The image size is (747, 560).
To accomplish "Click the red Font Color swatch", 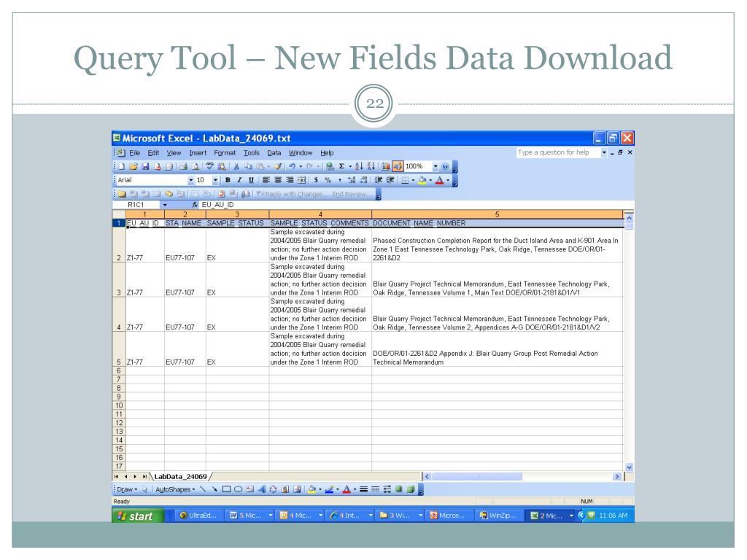I will tap(439, 180).
